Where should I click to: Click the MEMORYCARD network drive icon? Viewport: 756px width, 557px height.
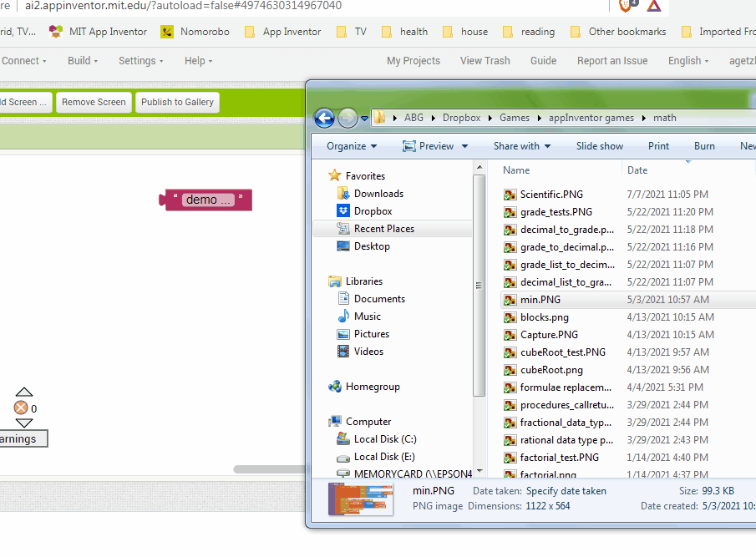click(x=342, y=473)
